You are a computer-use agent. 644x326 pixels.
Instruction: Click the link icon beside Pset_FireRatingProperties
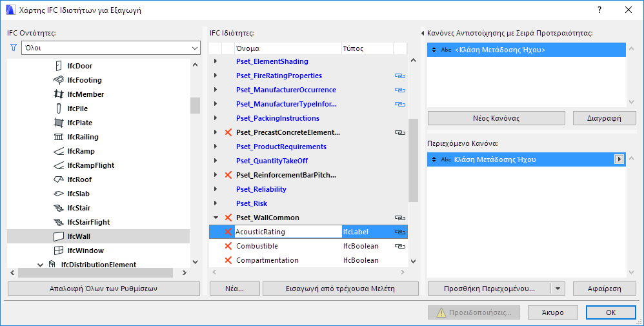pos(399,76)
